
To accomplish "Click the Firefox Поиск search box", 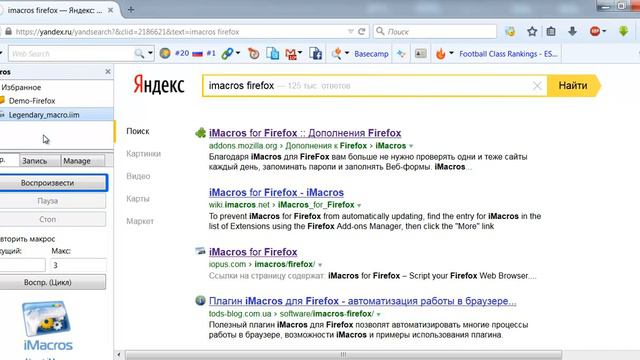I will pyautogui.click(x=435, y=31).
